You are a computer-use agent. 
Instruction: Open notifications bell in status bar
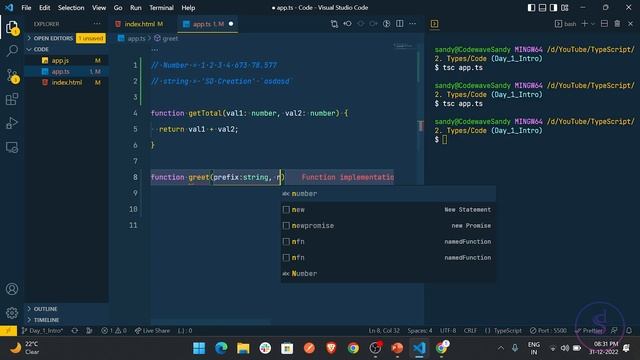[629, 331]
